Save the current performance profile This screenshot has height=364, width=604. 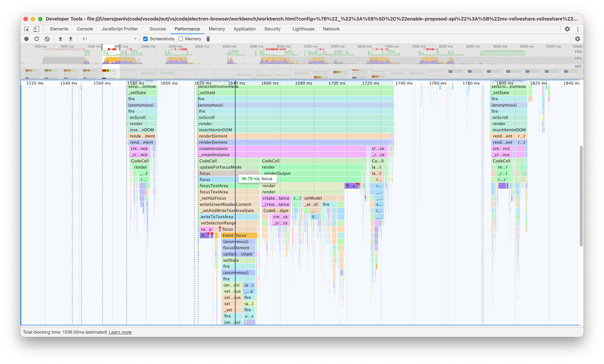[71, 39]
